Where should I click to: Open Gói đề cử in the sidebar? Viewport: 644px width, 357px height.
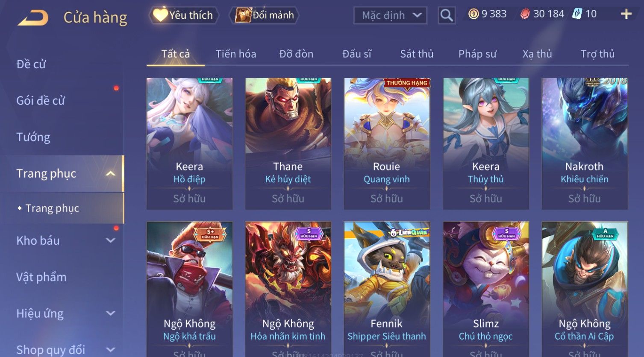[41, 101]
